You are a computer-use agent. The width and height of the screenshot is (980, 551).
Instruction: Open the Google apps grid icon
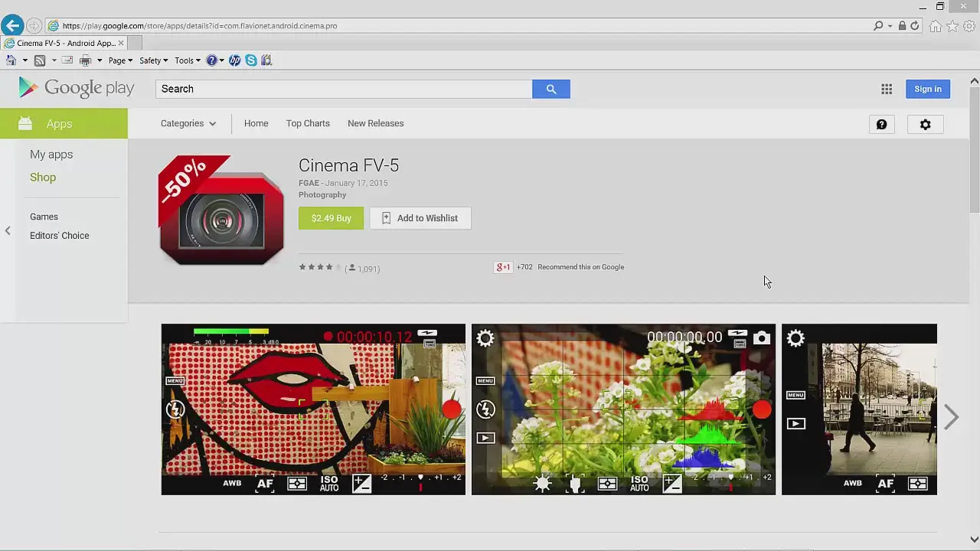coord(887,89)
